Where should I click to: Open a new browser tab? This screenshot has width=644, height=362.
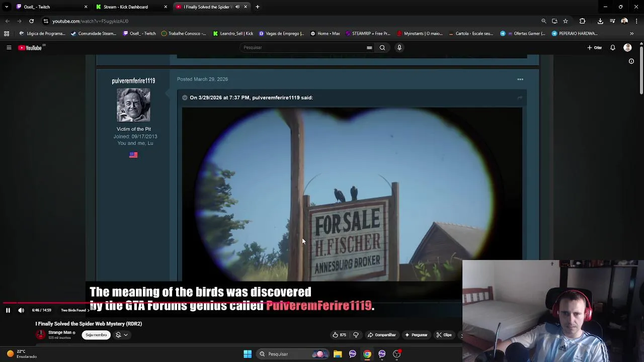tap(258, 7)
